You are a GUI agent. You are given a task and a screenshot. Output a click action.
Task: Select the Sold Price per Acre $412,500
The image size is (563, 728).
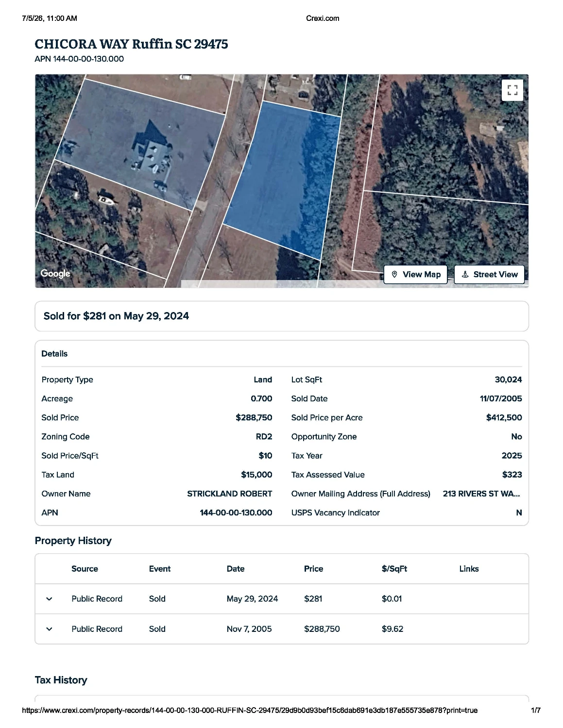coord(504,417)
